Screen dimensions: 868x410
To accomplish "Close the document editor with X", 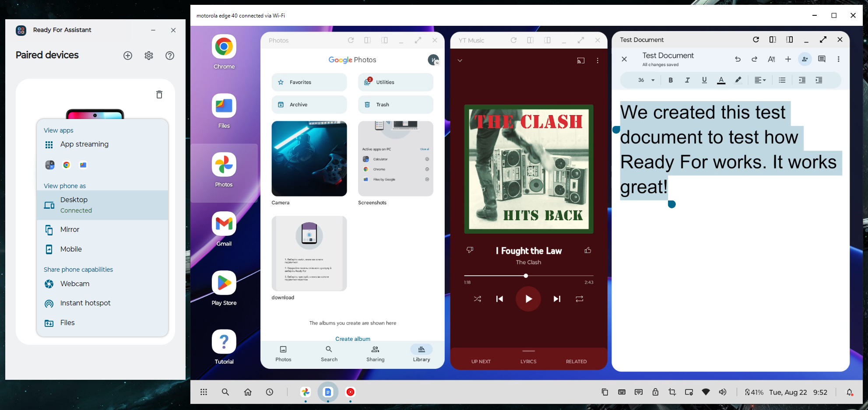I will (x=625, y=59).
